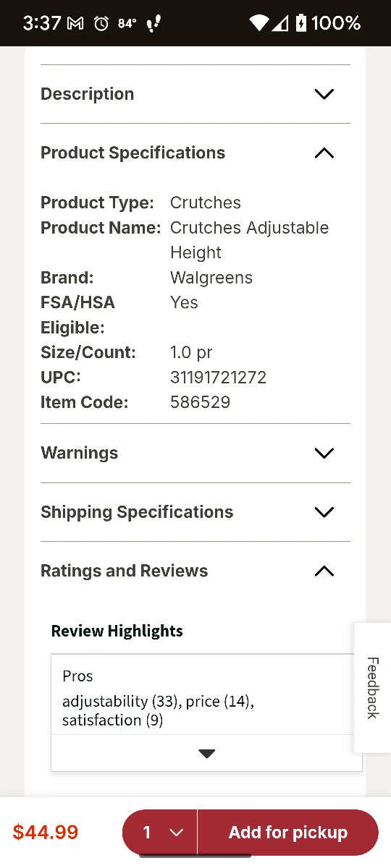The width and height of the screenshot is (391, 868).
Task: Collapse the Ratings and Reviews chevron
Action: tap(324, 571)
